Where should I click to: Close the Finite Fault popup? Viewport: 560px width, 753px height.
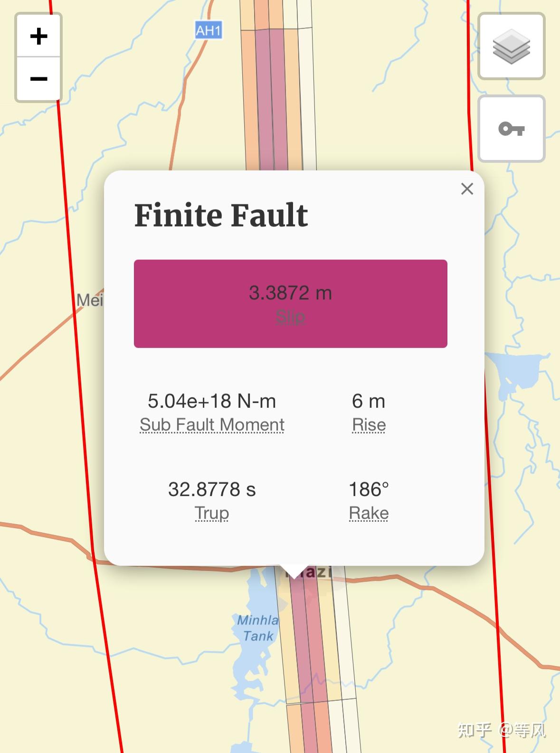[x=467, y=189]
